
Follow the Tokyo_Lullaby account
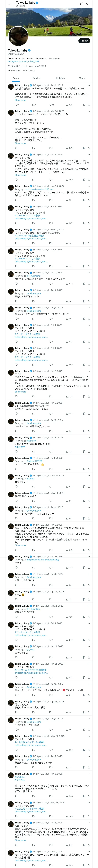pos(84,41)
